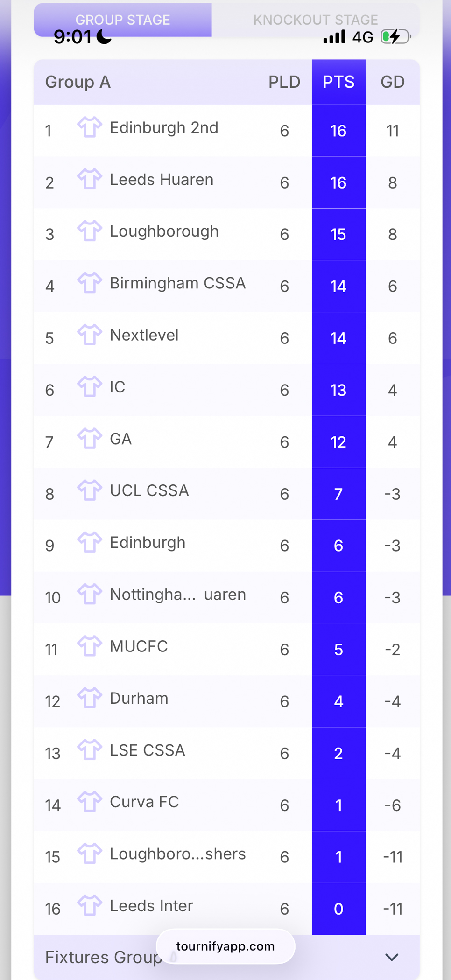Open the tournifyapp.com link
This screenshot has width=451, height=980.
coord(225,946)
